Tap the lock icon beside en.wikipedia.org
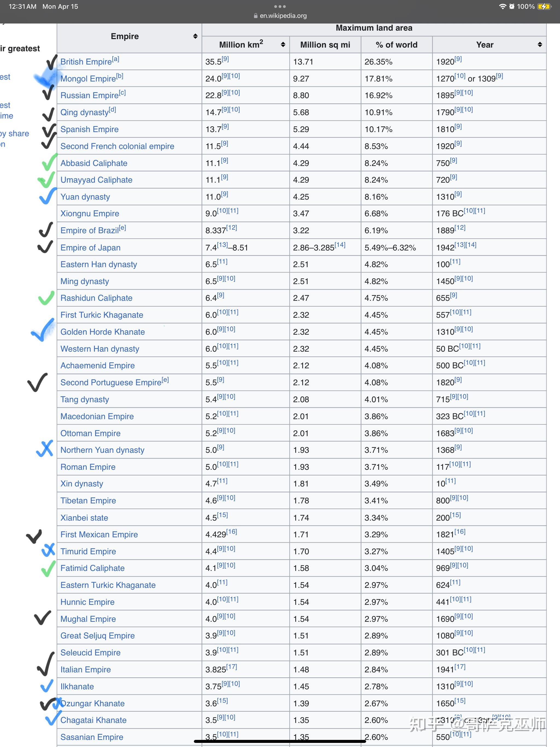 pos(256,16)
